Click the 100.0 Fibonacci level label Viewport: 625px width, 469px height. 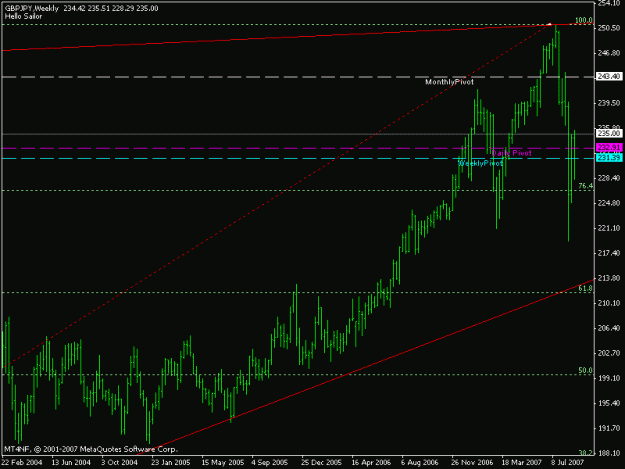[x=584, y=20]
